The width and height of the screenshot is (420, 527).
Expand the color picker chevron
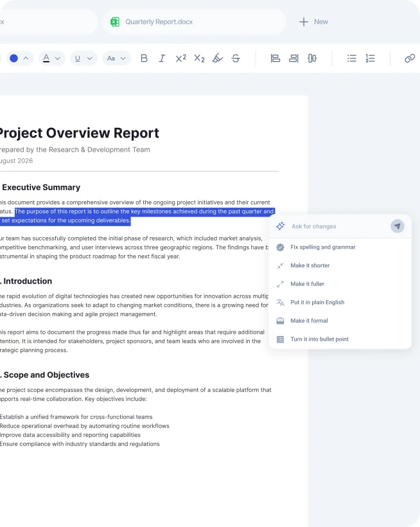(26, 58)
